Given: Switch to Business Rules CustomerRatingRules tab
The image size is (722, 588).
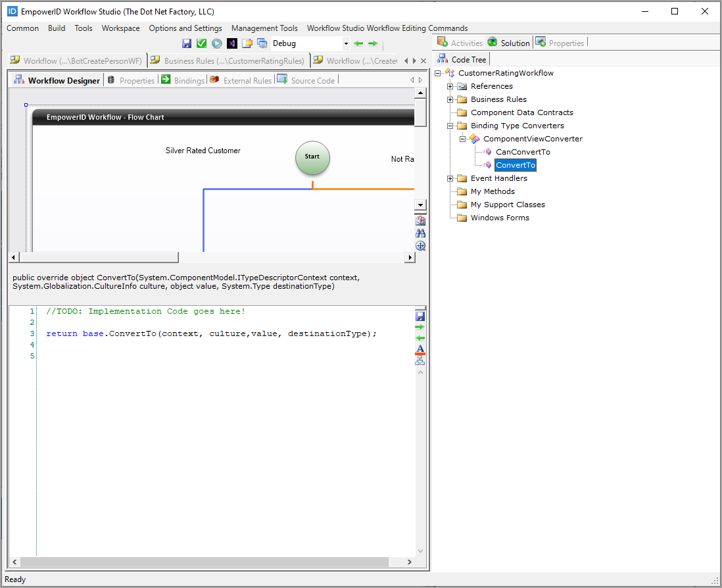Looking at the screenshot, I should (x=228, y=61).
